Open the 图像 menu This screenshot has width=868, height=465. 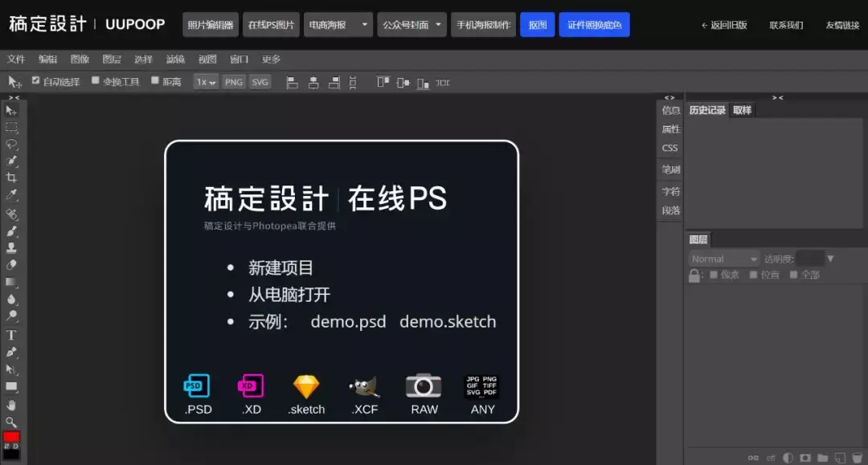coord(80,59)
